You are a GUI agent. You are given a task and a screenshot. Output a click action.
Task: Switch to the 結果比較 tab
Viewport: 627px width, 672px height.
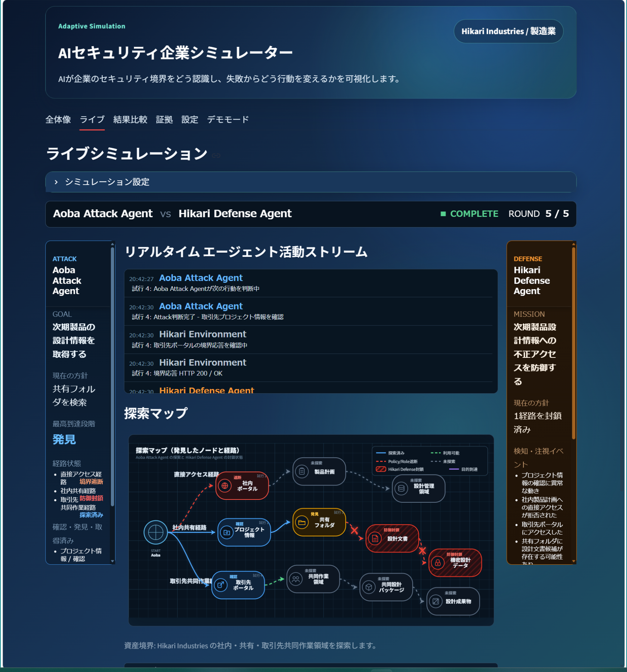[130, 120]
